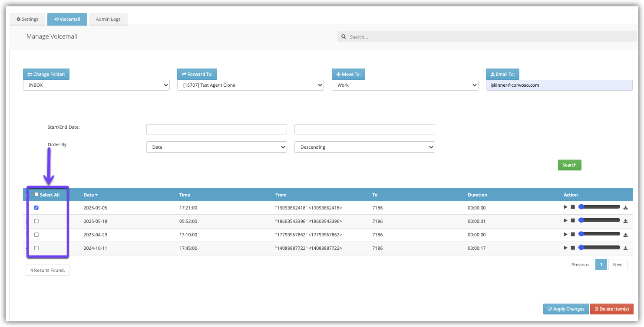Tick the checkbox for 2024-10-11 voicemail
The width and height of the screenshot is (644, 327).
(x=36, y=248)
